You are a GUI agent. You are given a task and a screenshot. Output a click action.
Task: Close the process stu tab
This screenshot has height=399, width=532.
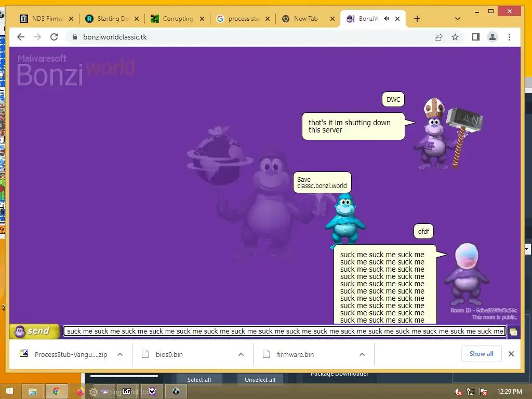pos(268,19)
